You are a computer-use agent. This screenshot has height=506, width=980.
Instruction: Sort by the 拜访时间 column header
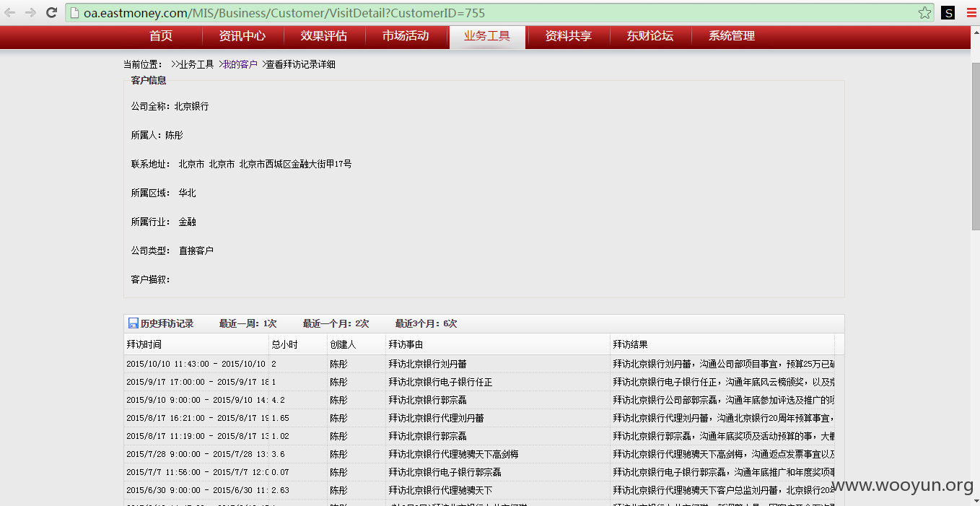point(196,344)
